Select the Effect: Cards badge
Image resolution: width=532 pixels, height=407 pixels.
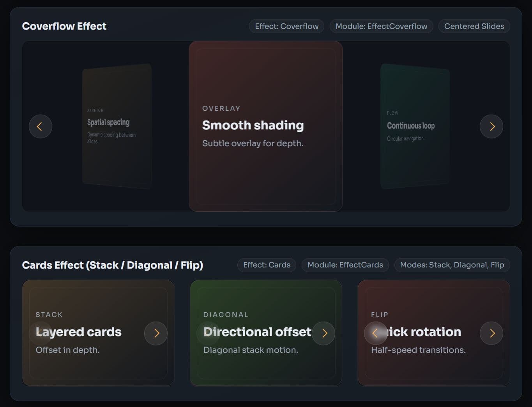click(x=267, y=265)
